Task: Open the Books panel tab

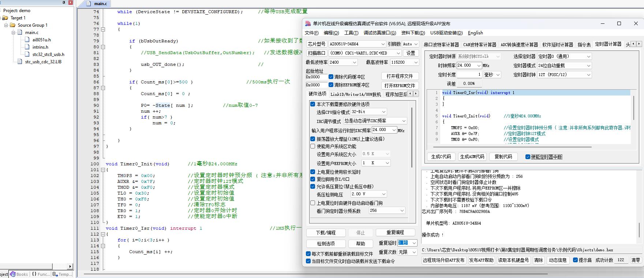Action: [x=19, y=274]
